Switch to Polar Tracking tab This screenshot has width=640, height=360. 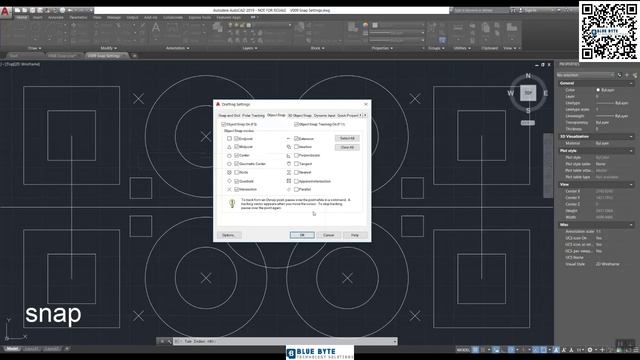[x=253, y=116]
